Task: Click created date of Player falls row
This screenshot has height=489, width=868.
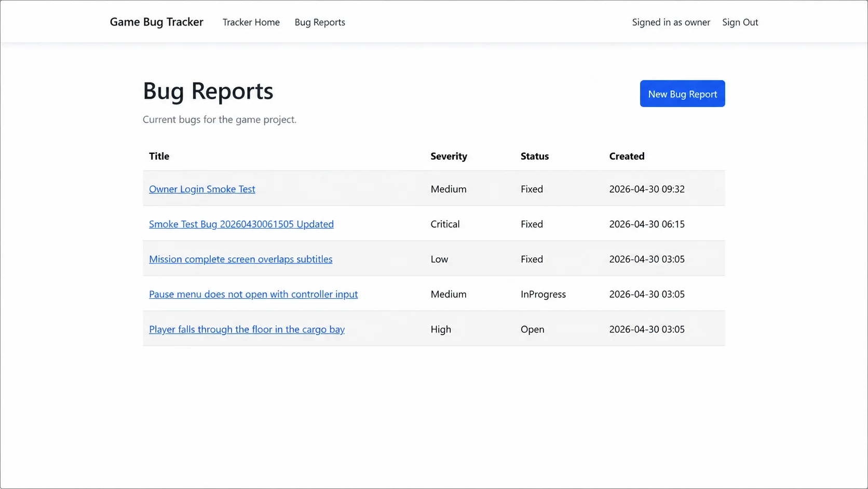Action: point(647,329)
